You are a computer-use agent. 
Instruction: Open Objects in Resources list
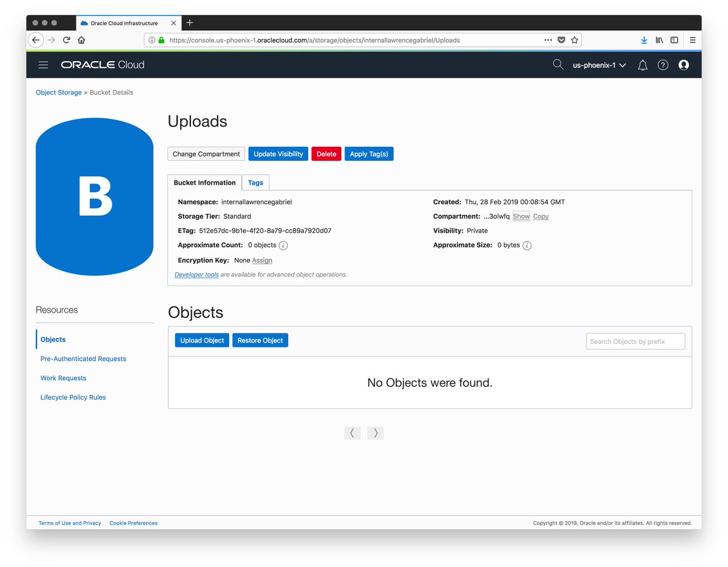(53, 340)
